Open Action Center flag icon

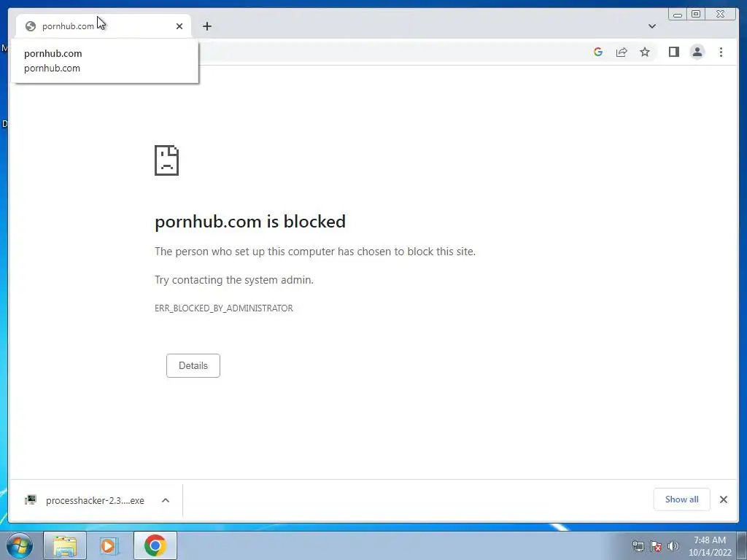coord(656,546)
